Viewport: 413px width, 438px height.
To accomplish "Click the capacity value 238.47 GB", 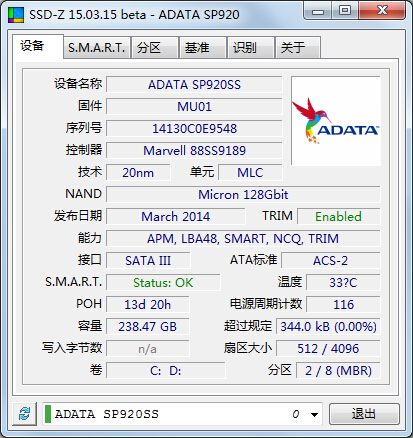I will (148, 327).
